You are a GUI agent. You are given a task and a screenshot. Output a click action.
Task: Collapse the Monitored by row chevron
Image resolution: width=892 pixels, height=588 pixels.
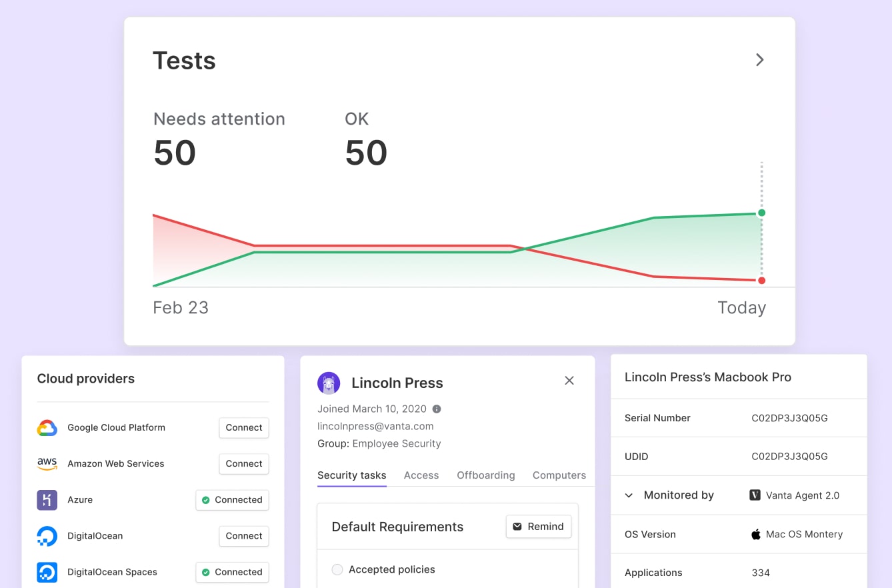click(629, 495)
